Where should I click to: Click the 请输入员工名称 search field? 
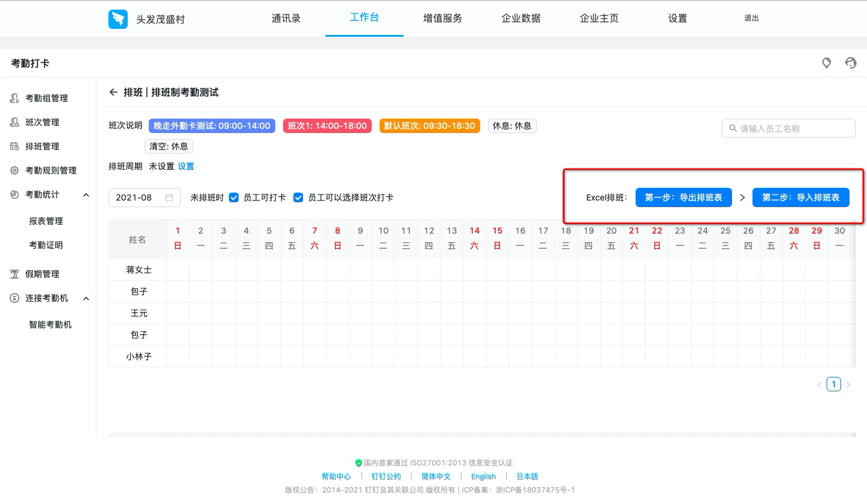pos(788,128)
